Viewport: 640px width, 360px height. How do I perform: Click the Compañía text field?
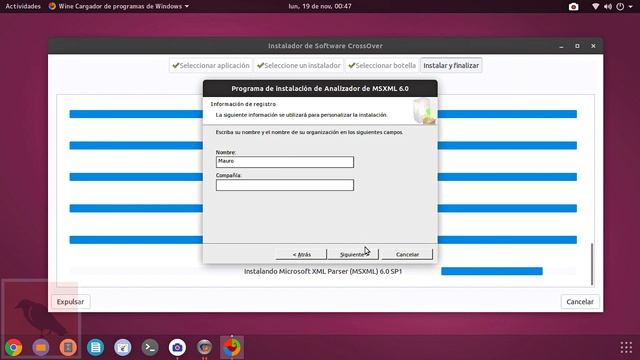coord(285,185)
